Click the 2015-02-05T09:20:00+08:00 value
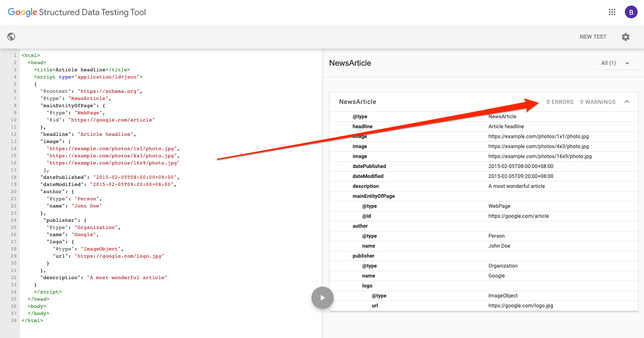The width and height of the screenshot is (644, 338). [x=521, y=176]
